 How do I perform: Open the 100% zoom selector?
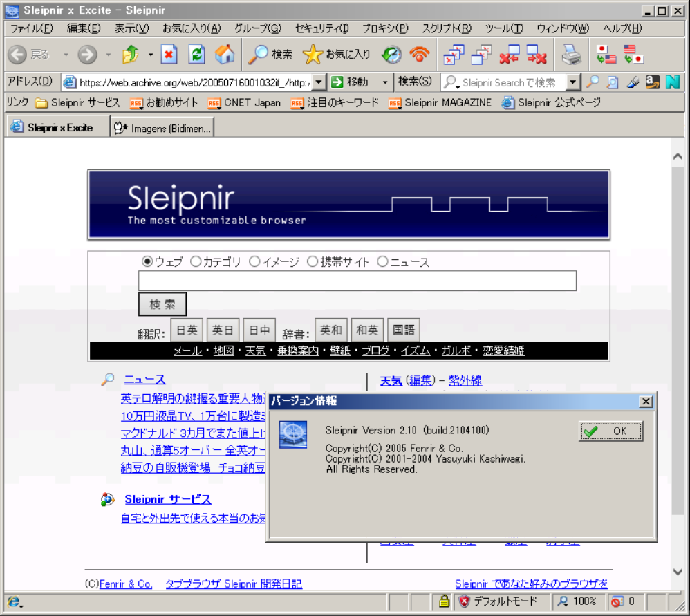pyautogui.click(x=577, y=601)
